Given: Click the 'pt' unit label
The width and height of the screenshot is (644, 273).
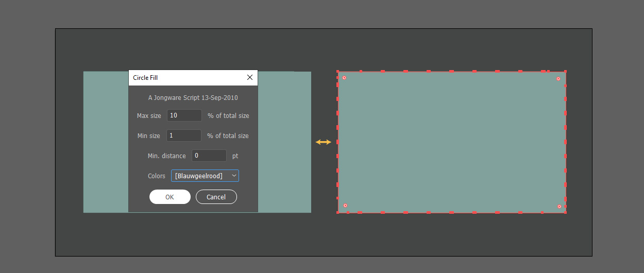Looking at the screenshot, I should click(x=235, y=156).
